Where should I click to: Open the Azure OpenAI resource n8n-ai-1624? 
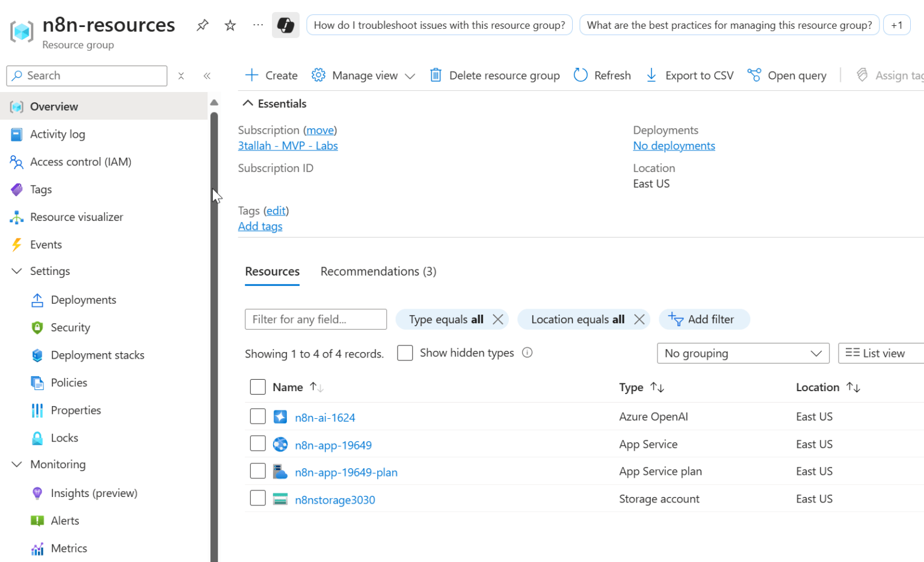pyautogui.click(x=325, y=416)
